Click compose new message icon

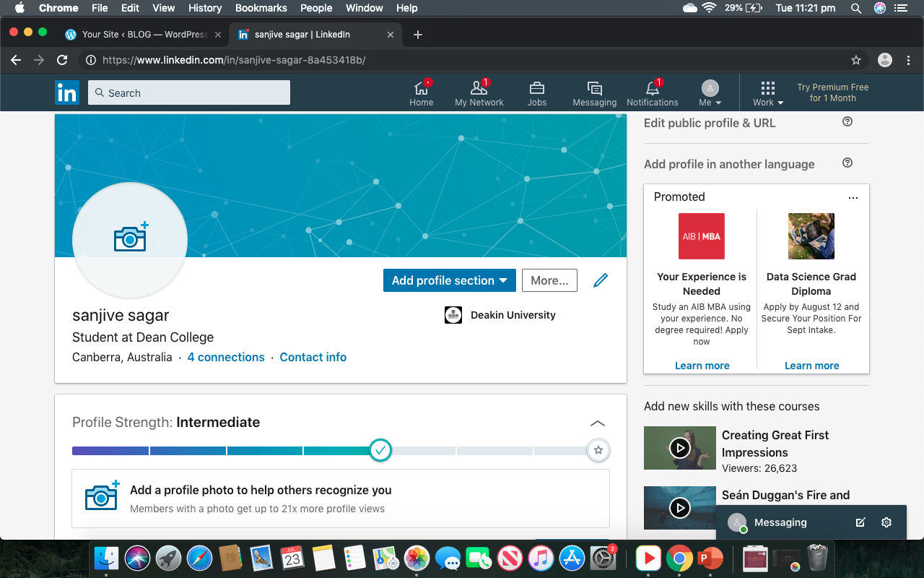(x=860, y=522)
